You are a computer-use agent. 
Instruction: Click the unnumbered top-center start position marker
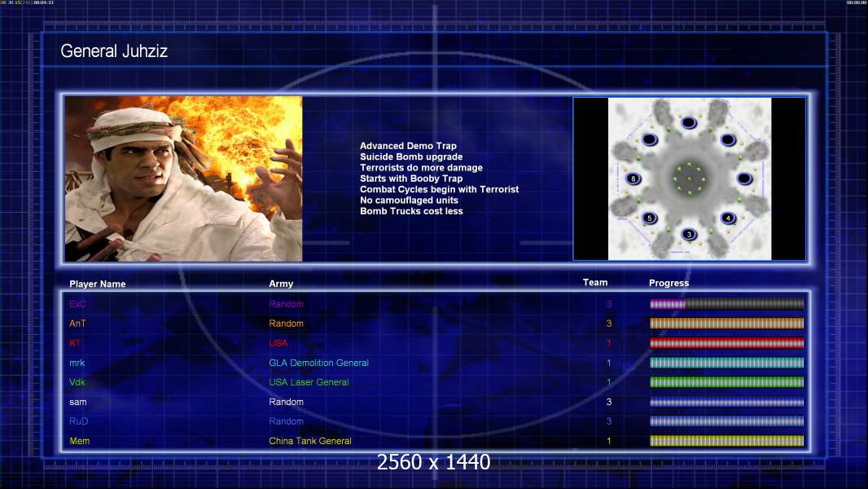pos(689,123)
